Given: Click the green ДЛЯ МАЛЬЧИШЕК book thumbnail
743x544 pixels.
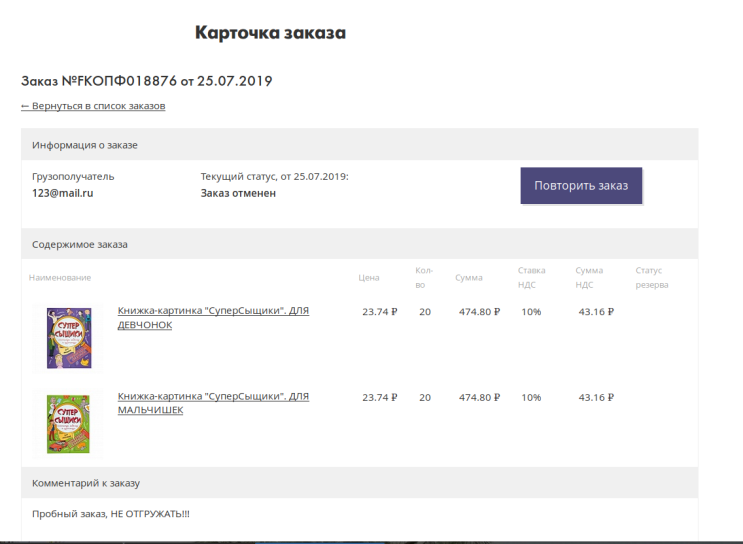Looking at the screenshot, I should click(x=68, y=424).
